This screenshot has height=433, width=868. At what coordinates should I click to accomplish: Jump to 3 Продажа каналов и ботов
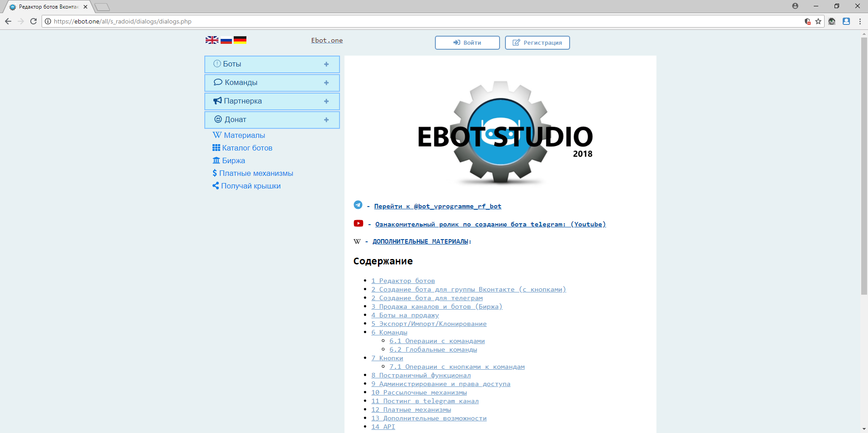click(437, 306)
